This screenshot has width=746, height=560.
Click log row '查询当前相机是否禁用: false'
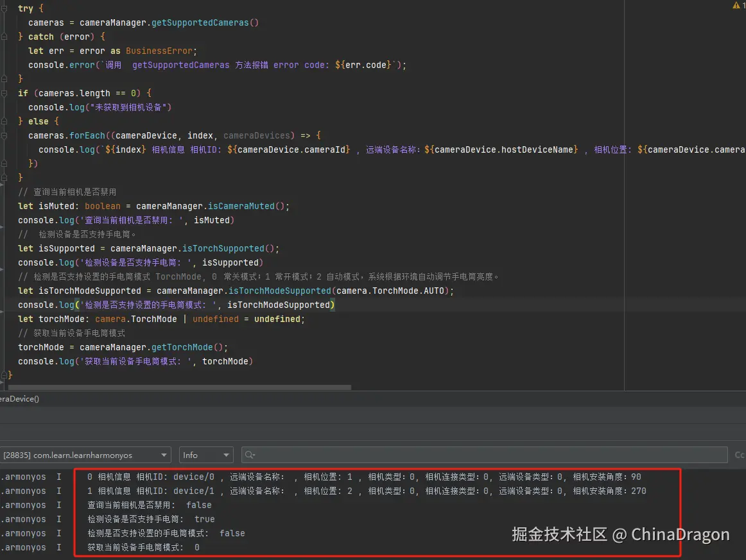click(150, 505)
